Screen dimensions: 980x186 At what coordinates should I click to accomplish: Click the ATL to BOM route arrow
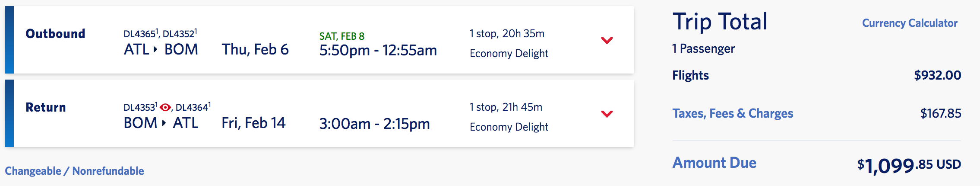[x=155, y=50]
